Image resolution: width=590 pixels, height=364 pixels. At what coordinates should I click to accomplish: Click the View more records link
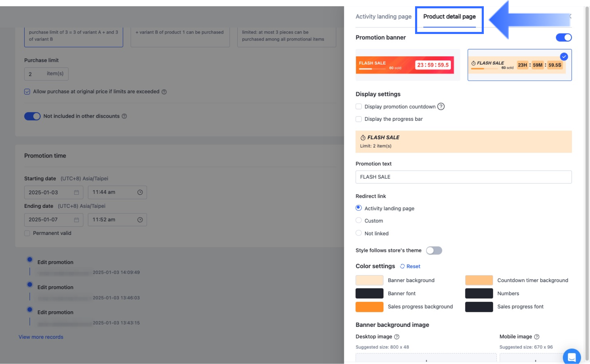click(41, 337)
